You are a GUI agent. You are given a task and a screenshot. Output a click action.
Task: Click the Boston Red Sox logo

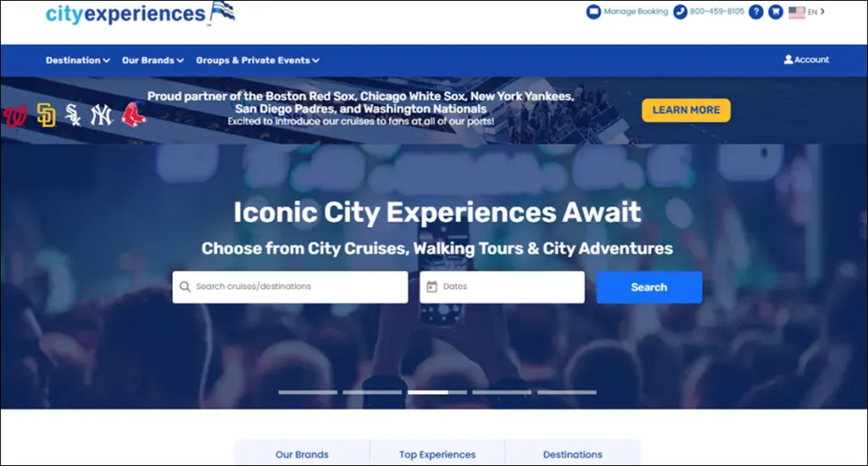point(133,114)
